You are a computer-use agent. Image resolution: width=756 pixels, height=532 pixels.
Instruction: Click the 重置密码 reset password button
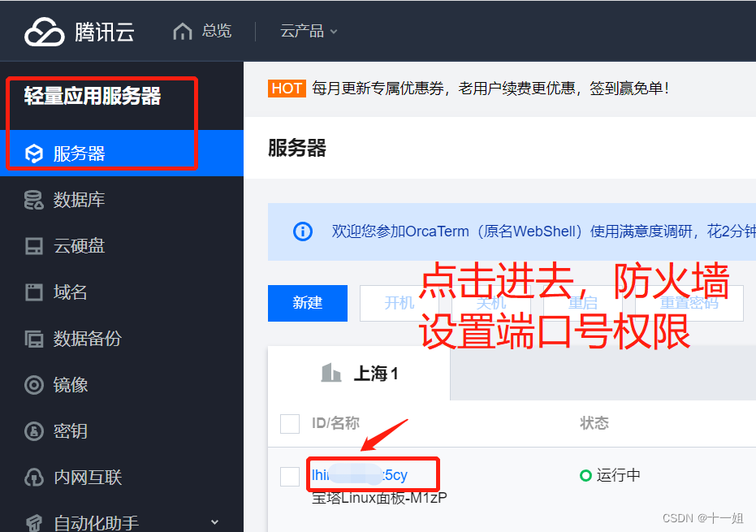point(689,303)
